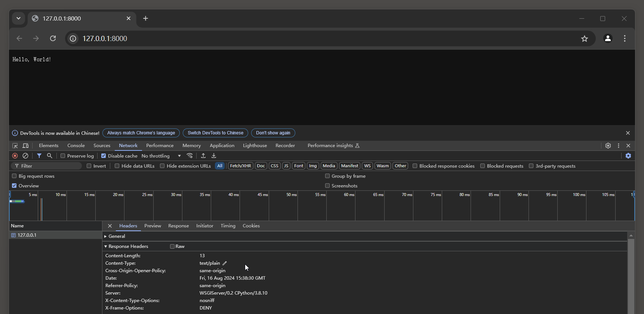644x314 pixels.
Task: Close the request details pane
Action: click(110, 226)
